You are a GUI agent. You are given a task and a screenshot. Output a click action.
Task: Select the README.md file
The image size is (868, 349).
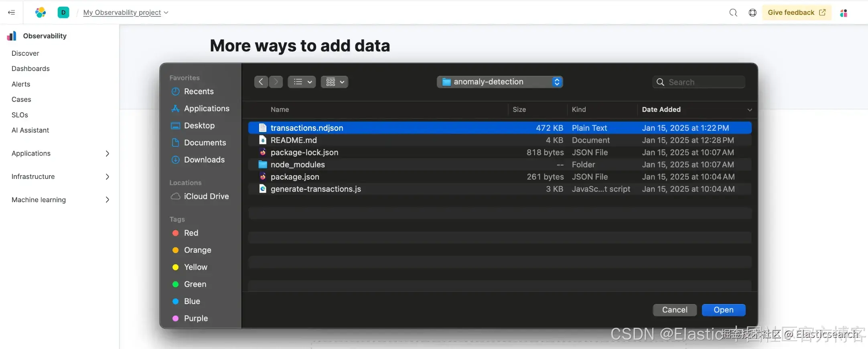[x=294, y=140]
